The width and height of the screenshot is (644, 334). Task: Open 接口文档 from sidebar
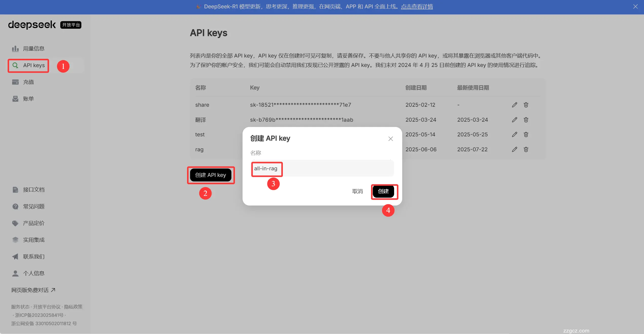tap(33, 190)
